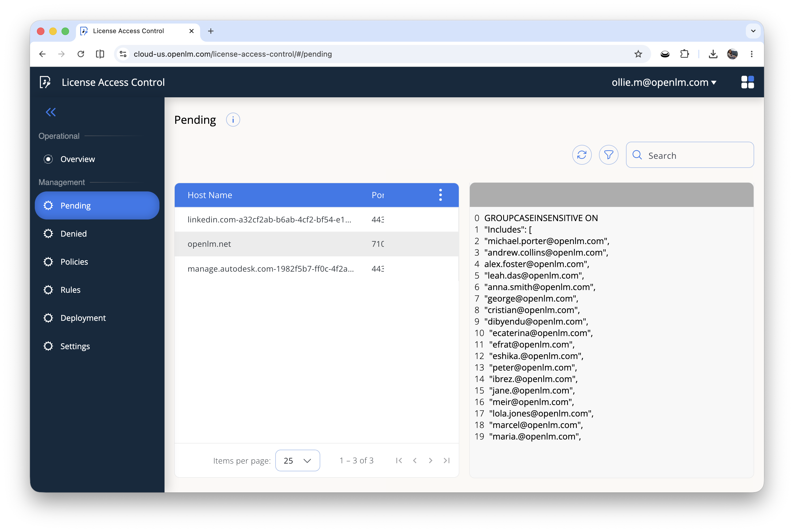Select the openlm.net host row
Screen dimensions: 794x532
pyautogui.click(x=316, y=244)
